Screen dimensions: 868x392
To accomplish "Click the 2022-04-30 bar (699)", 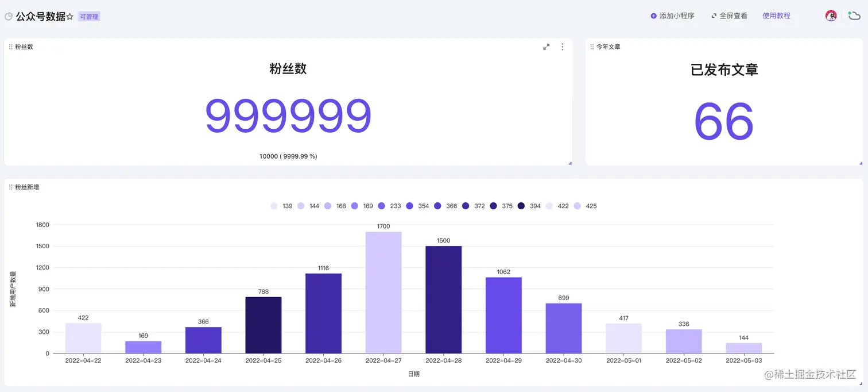I will 564,328.
